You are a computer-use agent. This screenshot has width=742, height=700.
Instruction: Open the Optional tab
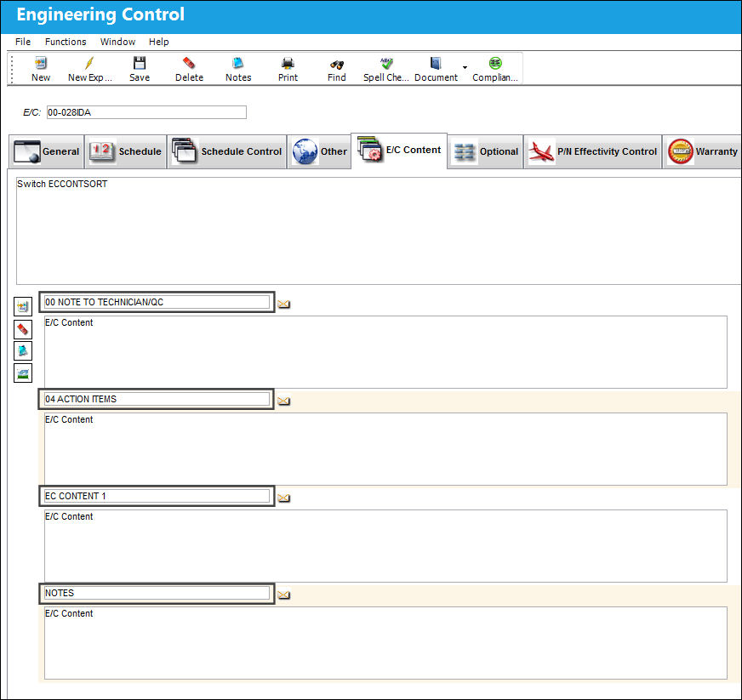[486, 151]
